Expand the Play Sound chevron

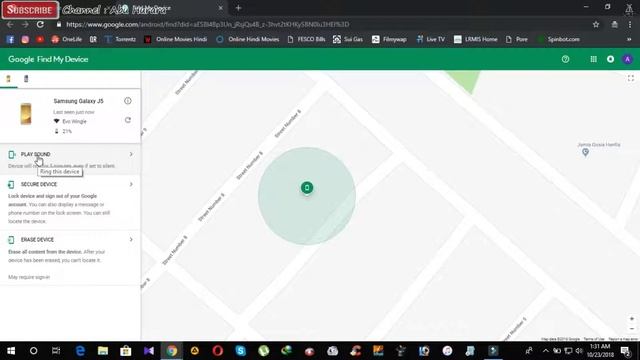pos(131,154)
